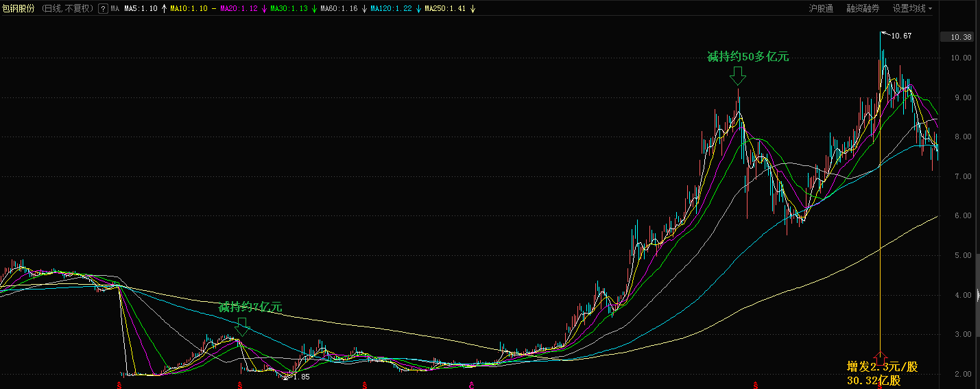This screenshot has height=389, width=980.
Task: Click the MA60:1.16 label
Action: pos(340,9)
